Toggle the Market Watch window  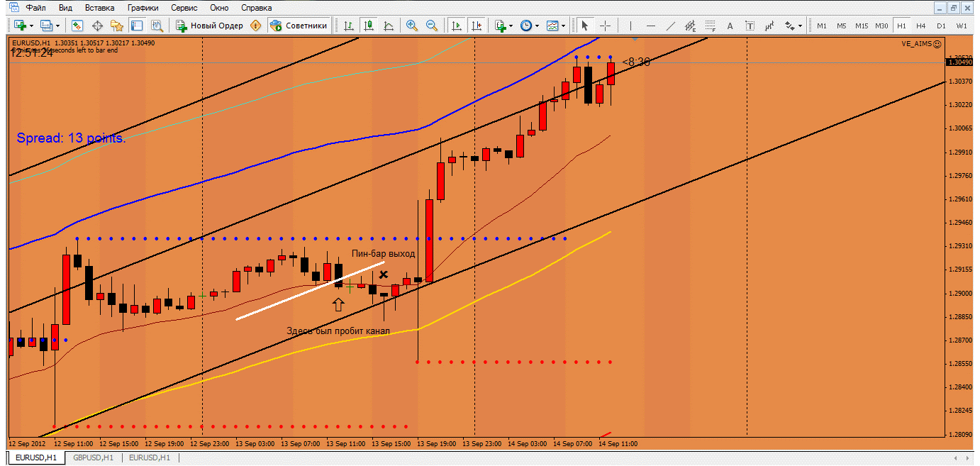pos(77,26)
